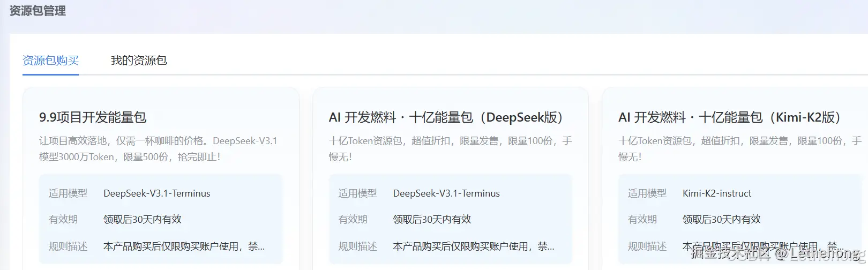Click Kimi-K2版 card description 十亿Token资源包
The width and height of the screenshot is (868, 270).
pos(740,149)
